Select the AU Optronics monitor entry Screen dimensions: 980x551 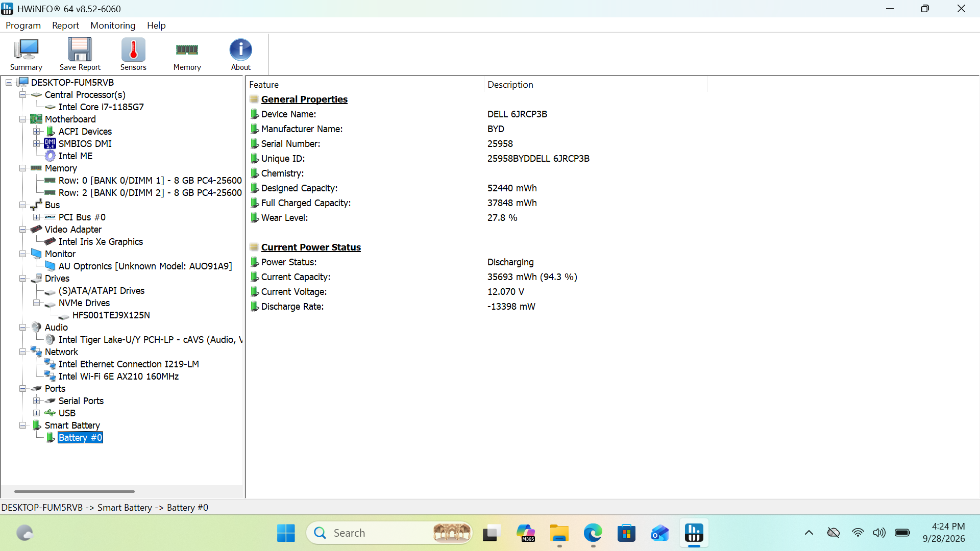click(145, 266)
